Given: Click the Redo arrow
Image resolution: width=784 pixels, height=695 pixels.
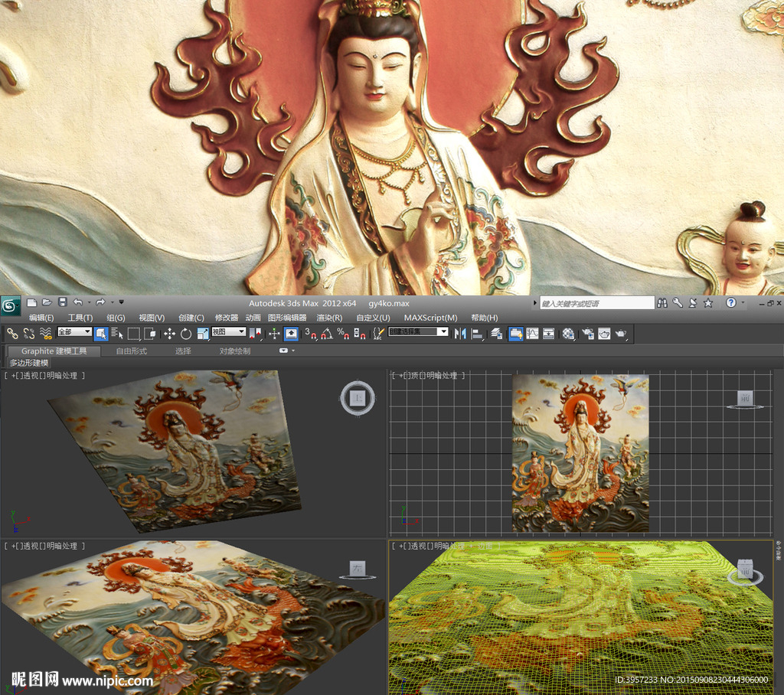Looking at the screenshot, I should coord(100,302).
